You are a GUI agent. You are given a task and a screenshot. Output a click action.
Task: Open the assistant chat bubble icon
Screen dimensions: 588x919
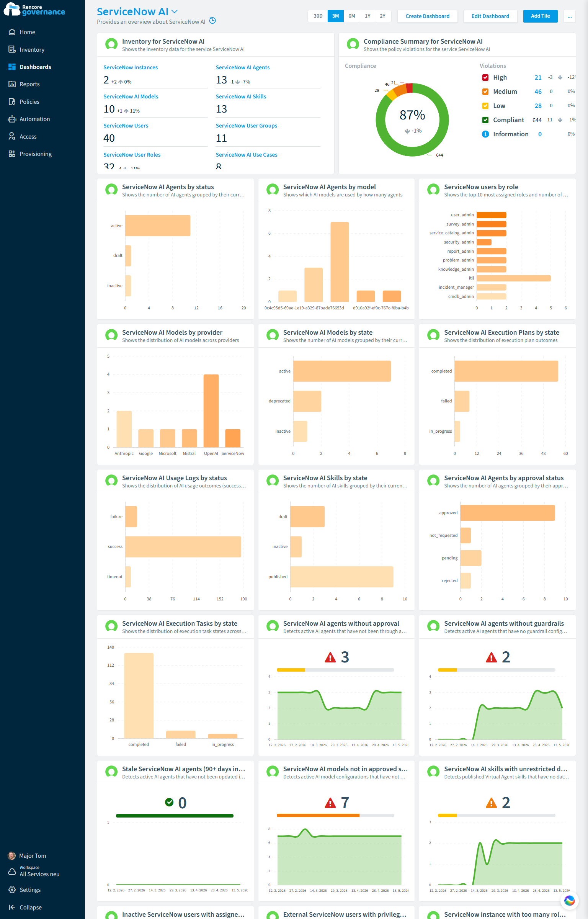[x=569, y=901]
